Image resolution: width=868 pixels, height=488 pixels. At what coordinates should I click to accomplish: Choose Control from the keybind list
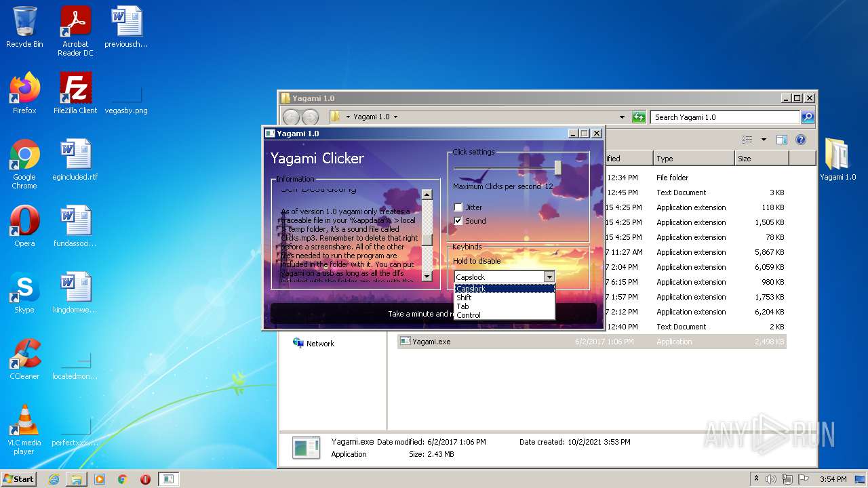coord(504,315)
